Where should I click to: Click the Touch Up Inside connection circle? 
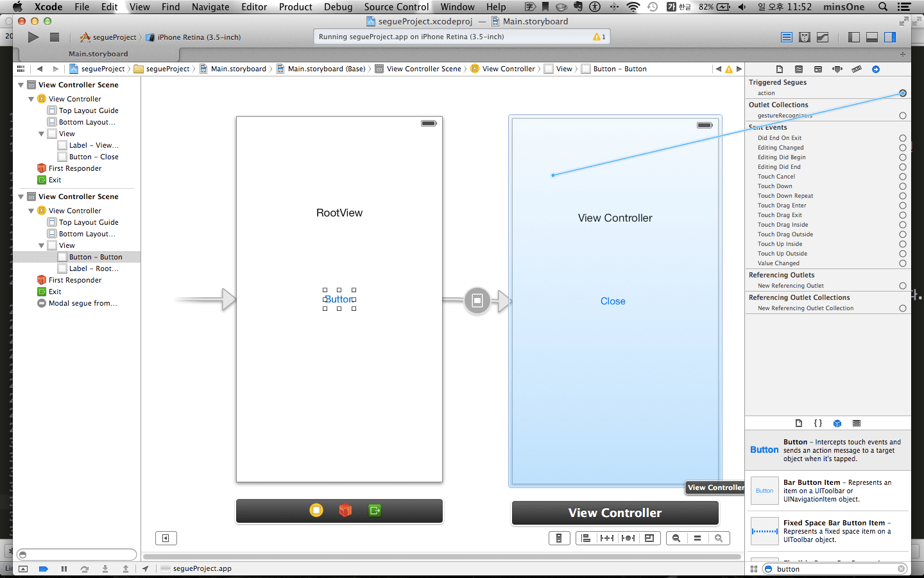(903, 244)
